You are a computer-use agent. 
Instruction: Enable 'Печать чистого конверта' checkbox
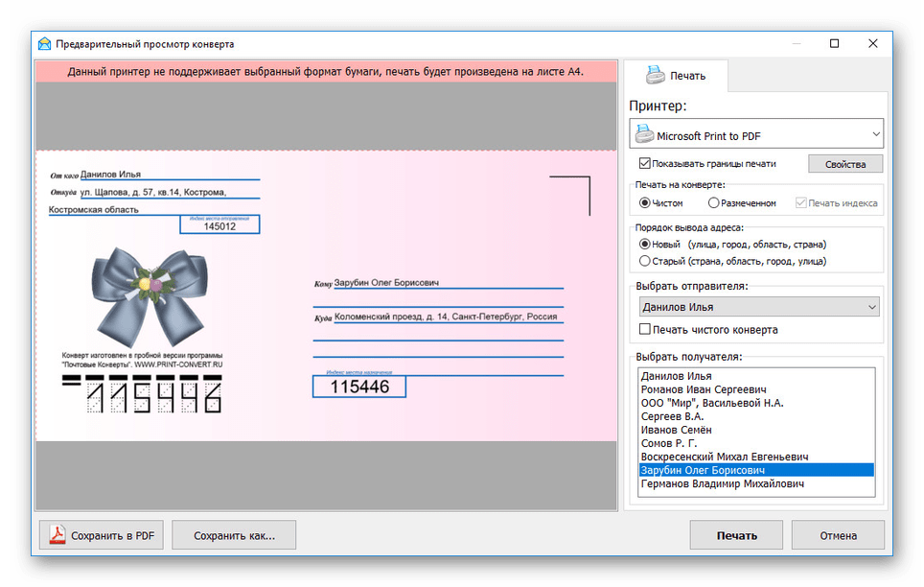pos(645,330)
